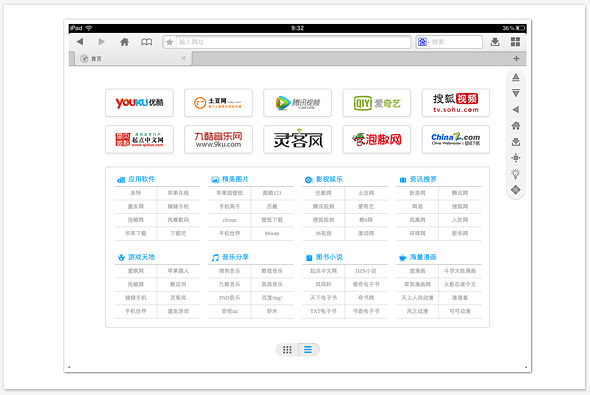The width and height of the screenshot is (590, 395).
Task: Click the side panel page-top arrow
Action: [516, 77]
